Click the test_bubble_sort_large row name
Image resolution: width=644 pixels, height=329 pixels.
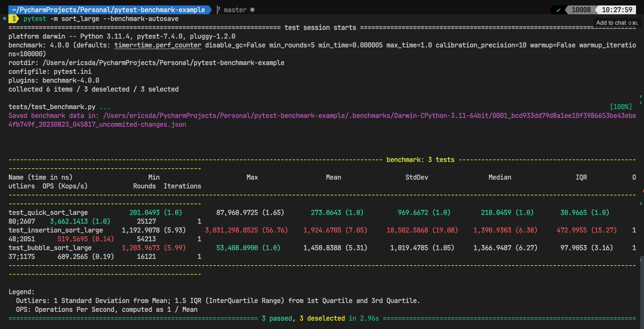[50, 248]
